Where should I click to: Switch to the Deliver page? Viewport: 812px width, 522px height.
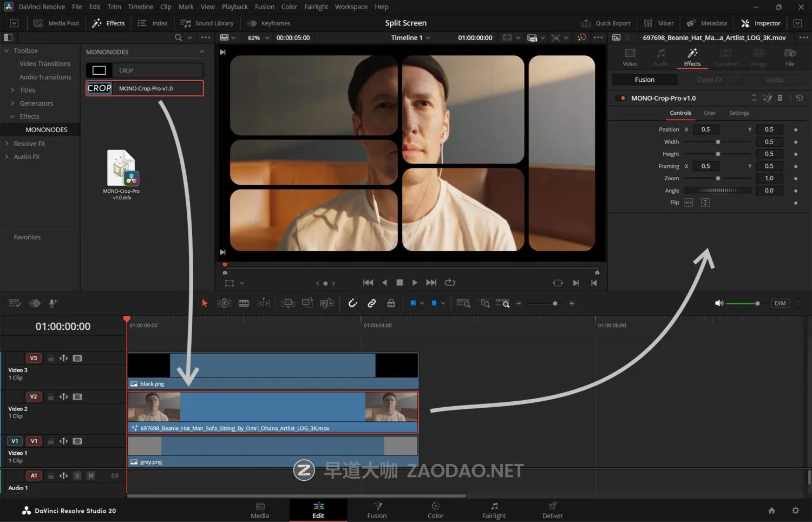553,510
